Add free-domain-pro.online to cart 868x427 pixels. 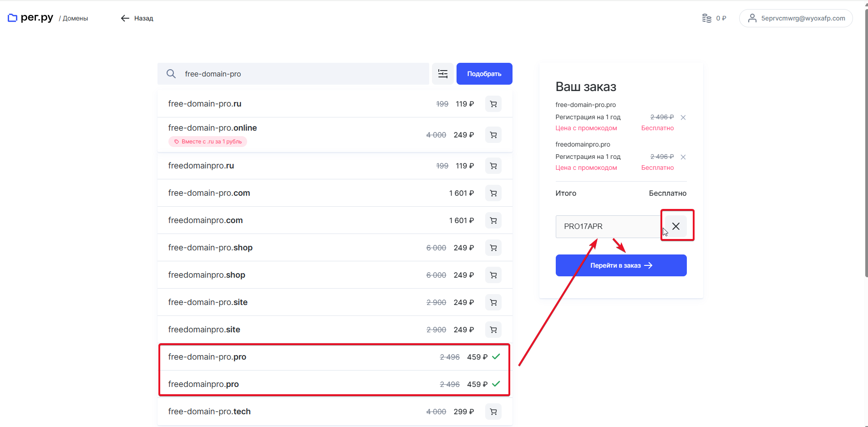click(x=493, y=135)
